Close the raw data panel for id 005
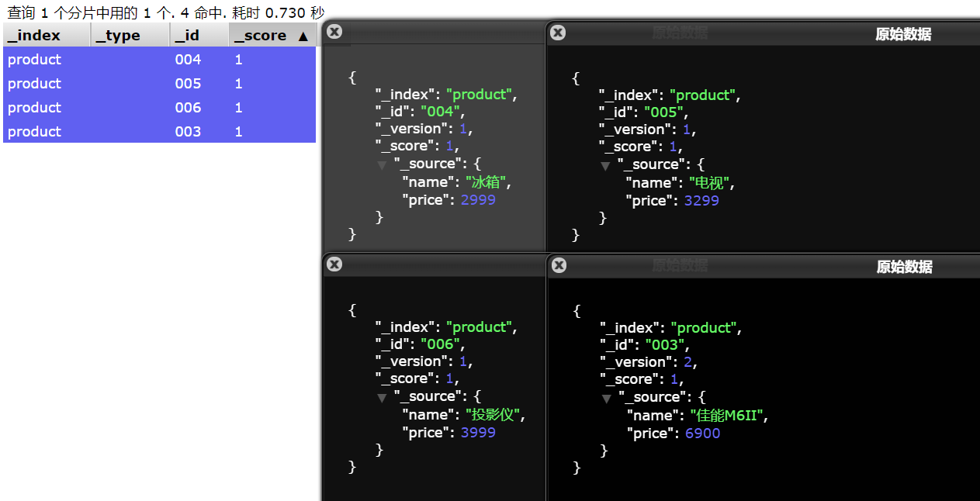This screenshot has height=501, width=980. [x=558, y=33]
